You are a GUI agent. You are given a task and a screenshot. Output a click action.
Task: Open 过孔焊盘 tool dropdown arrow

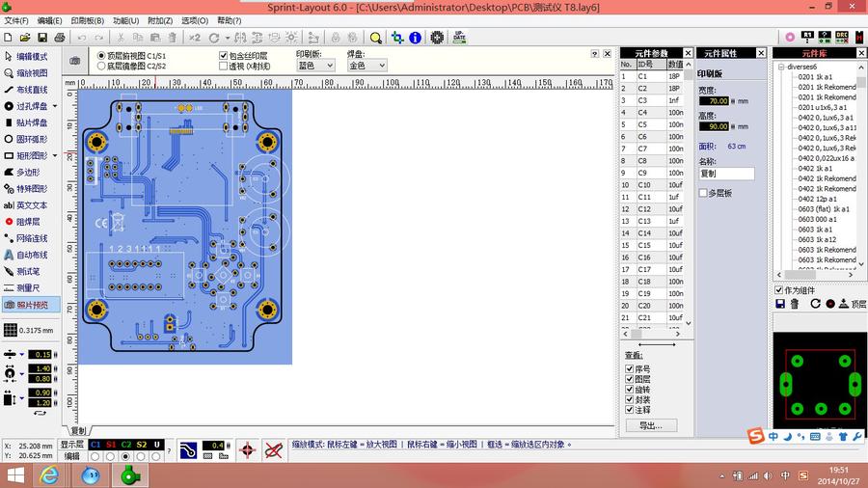point(55,106)
